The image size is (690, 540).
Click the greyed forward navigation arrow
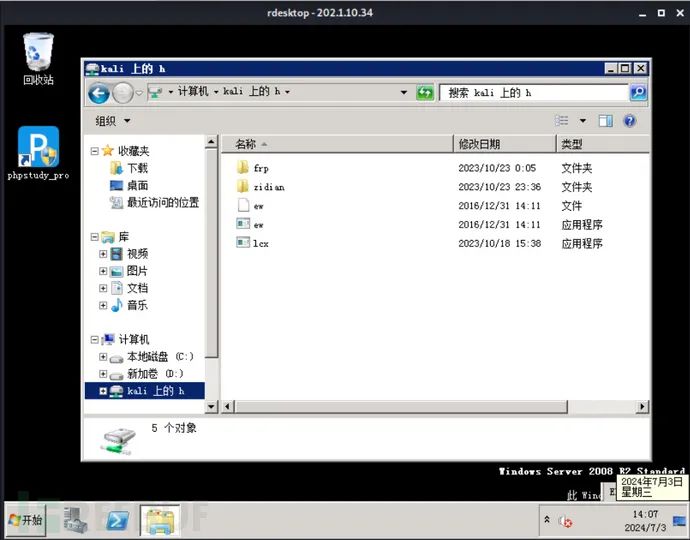(123, 93)
